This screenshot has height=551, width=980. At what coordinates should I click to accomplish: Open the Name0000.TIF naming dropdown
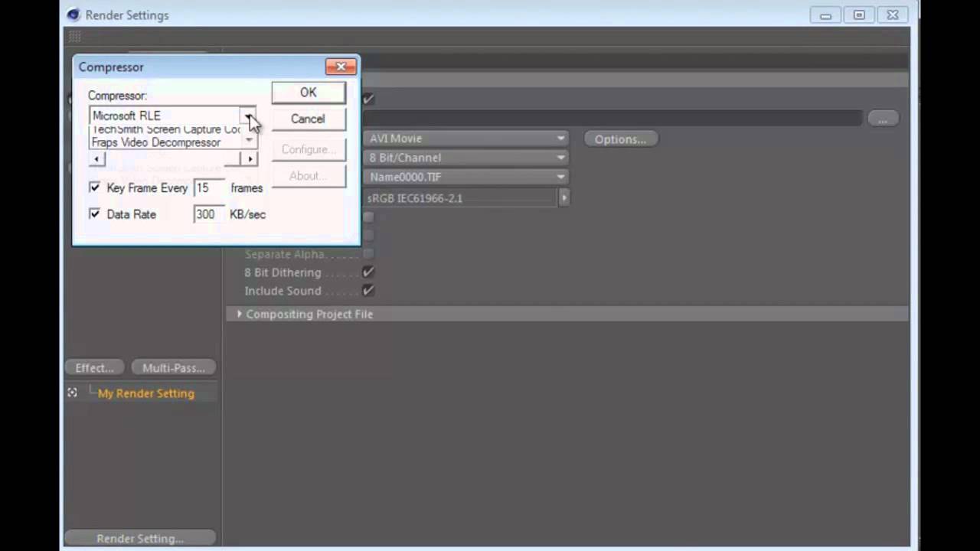466,177
